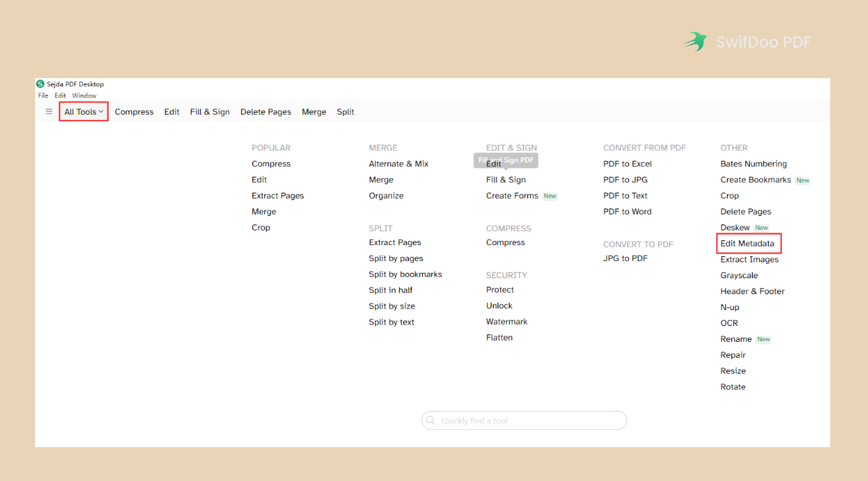Open Split by size tool

point(392,306)
